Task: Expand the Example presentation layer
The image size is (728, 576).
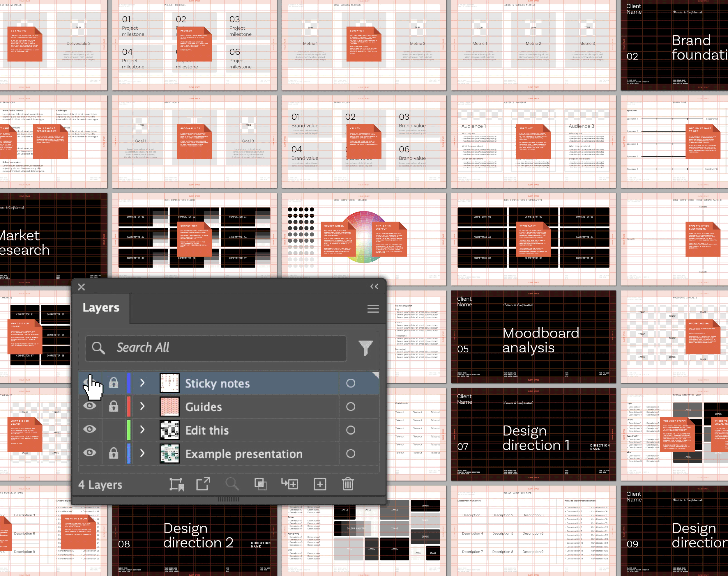Action: pos(142,453)
